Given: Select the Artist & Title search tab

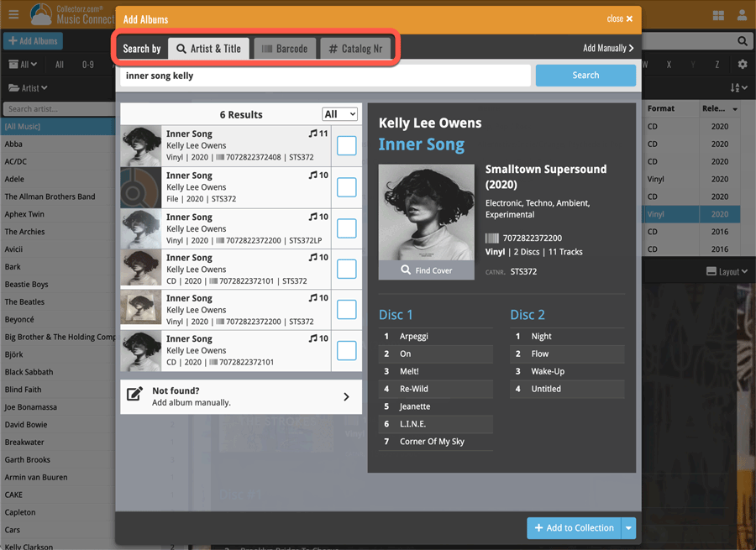Looking at the screenshot, I should pos(209,49).
